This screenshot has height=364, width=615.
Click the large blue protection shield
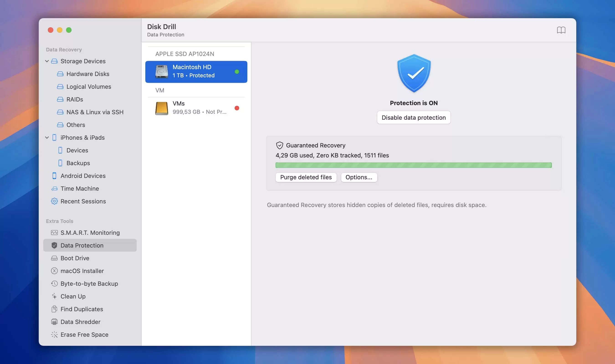click(x=414, y=73)
